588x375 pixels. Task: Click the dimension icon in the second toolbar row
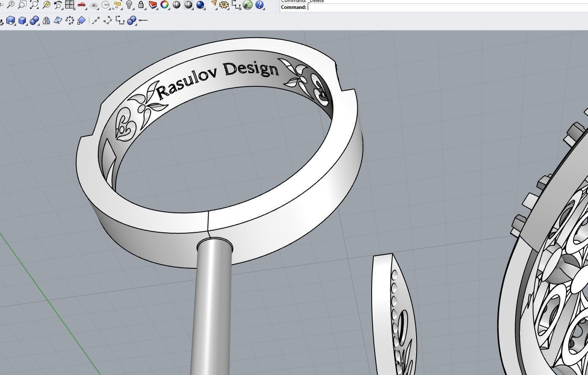coord(120,20)
